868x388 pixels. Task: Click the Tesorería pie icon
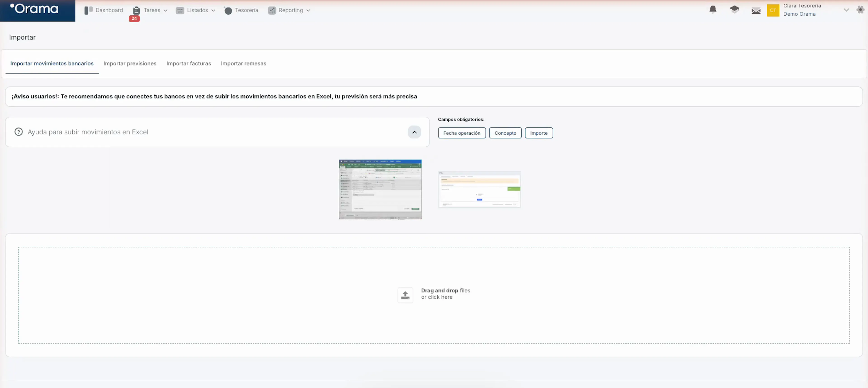point(228,10)
